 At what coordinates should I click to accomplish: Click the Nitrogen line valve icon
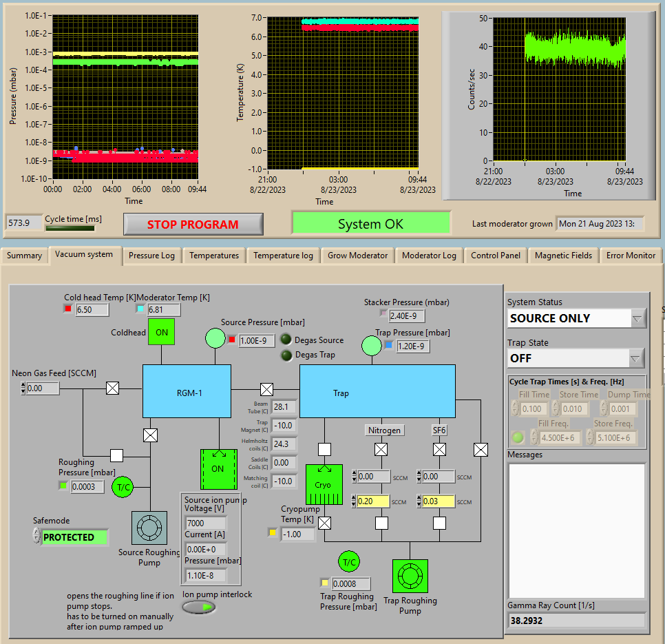click(x=380, y=449)
